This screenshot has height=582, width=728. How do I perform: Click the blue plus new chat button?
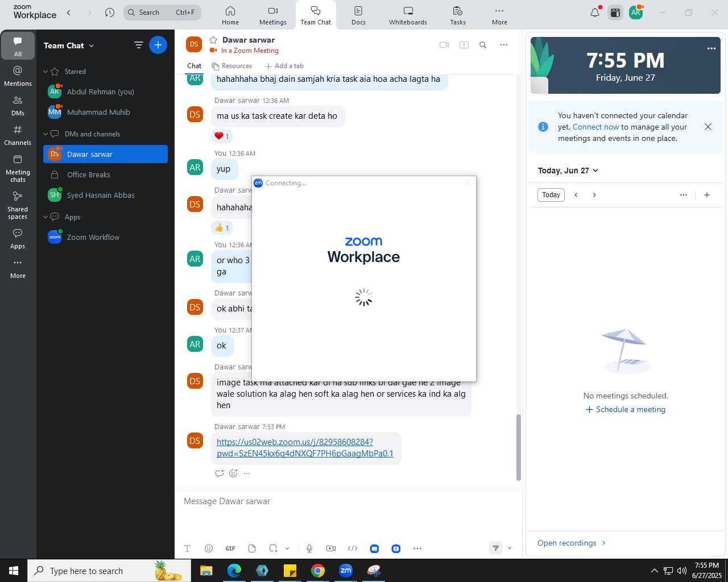pyautogui.click(x=158, y=45)
